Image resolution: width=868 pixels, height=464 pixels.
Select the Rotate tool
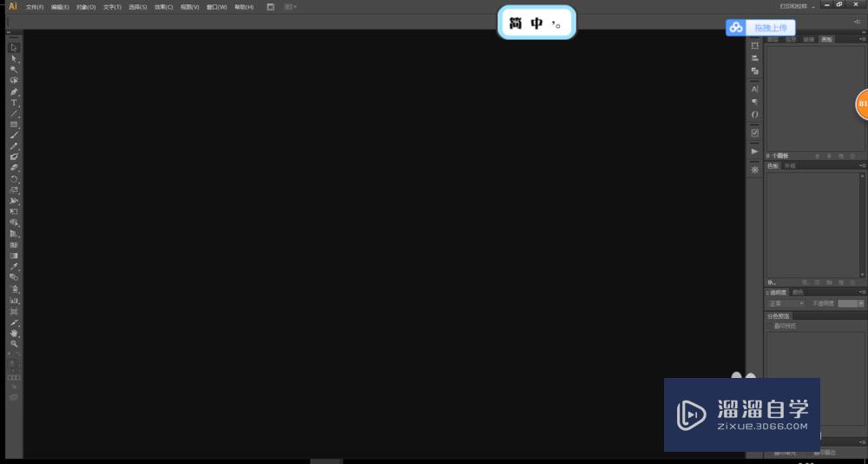(15, 179)
